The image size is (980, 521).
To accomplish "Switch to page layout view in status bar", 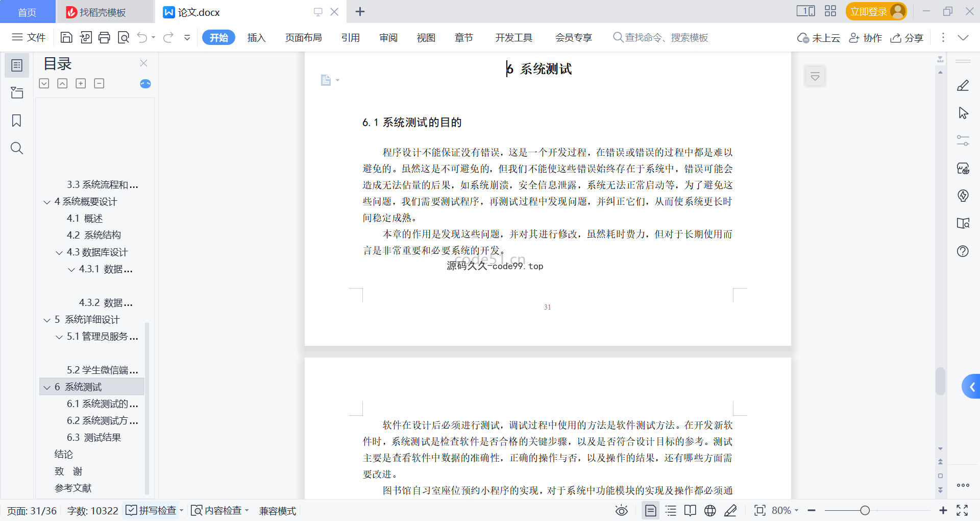I will pyautogui.click(x=651, y=510).
